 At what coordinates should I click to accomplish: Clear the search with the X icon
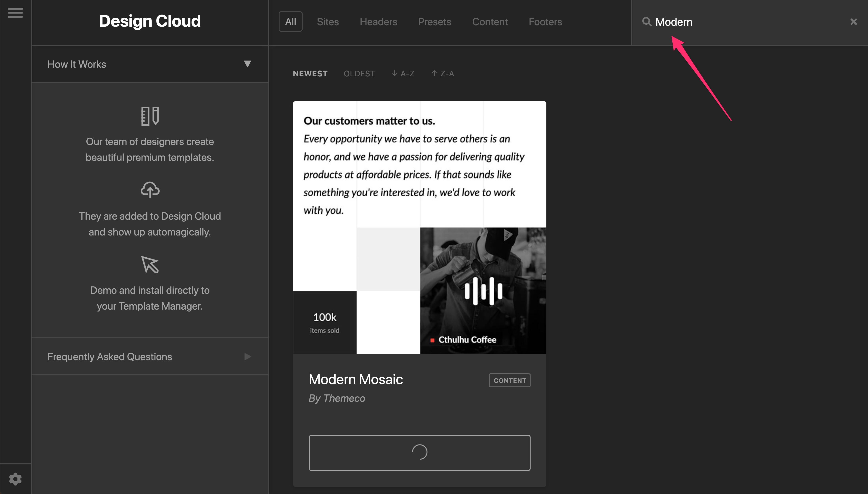(853, 22)
